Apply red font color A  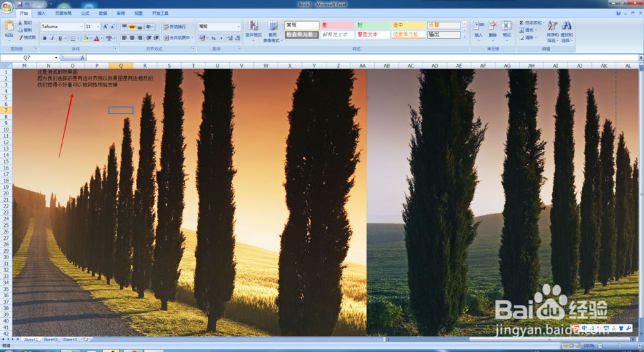coord(97,38)
